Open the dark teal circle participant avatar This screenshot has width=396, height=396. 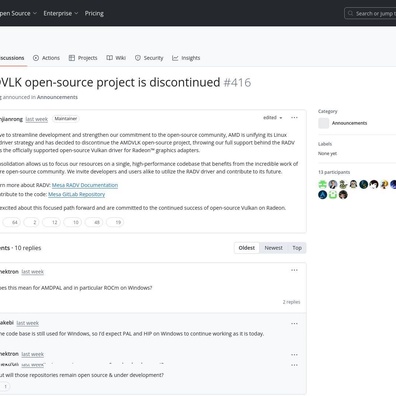(x=364, y=184)
